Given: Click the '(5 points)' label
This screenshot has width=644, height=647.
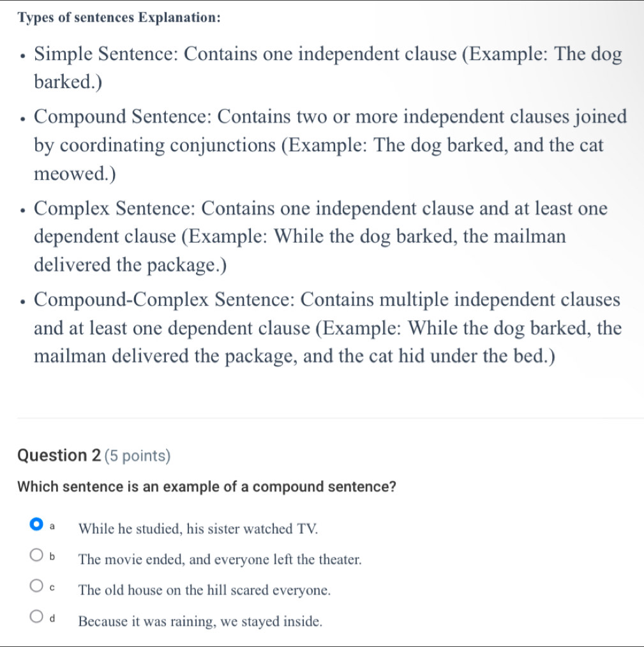Looking at the screenshot, I should tap(136, 456).
